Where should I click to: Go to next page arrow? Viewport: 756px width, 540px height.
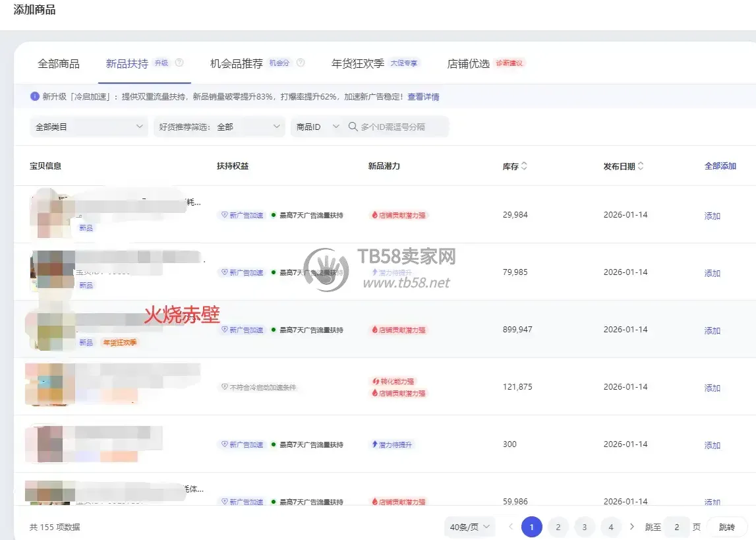coord(632,527)
